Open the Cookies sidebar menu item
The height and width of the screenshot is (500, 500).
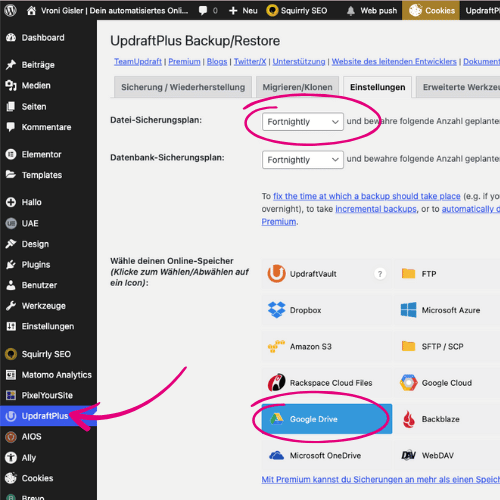click(48, 478)
